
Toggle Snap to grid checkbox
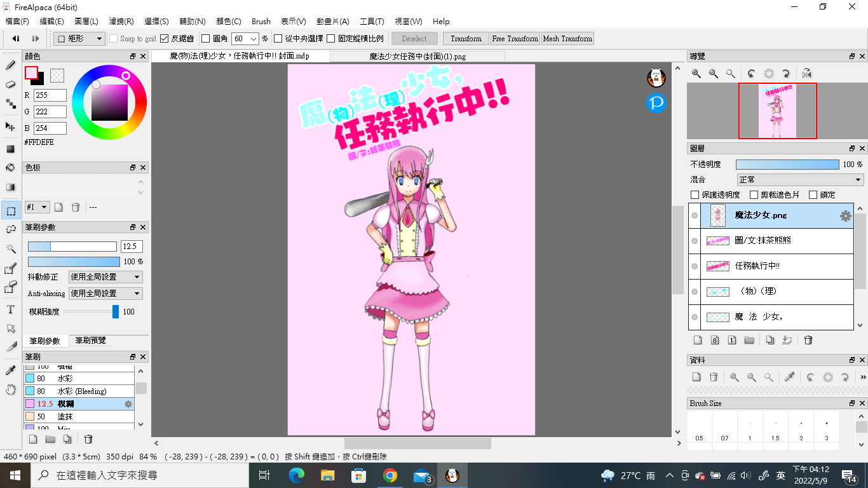click(x=114, y=39)
